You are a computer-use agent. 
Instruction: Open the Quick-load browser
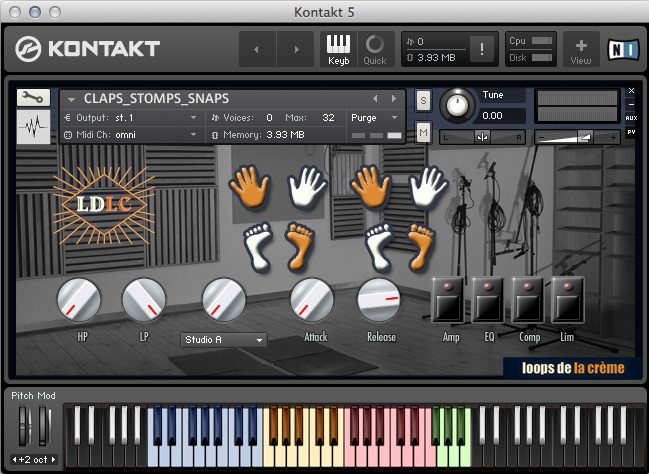click(375, 49)
